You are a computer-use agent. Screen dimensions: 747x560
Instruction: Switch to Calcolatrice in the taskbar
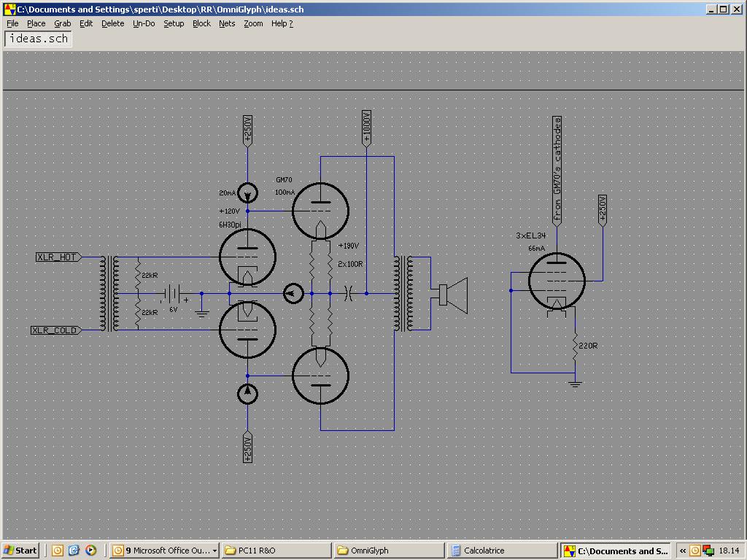click(x=503, y=551)
